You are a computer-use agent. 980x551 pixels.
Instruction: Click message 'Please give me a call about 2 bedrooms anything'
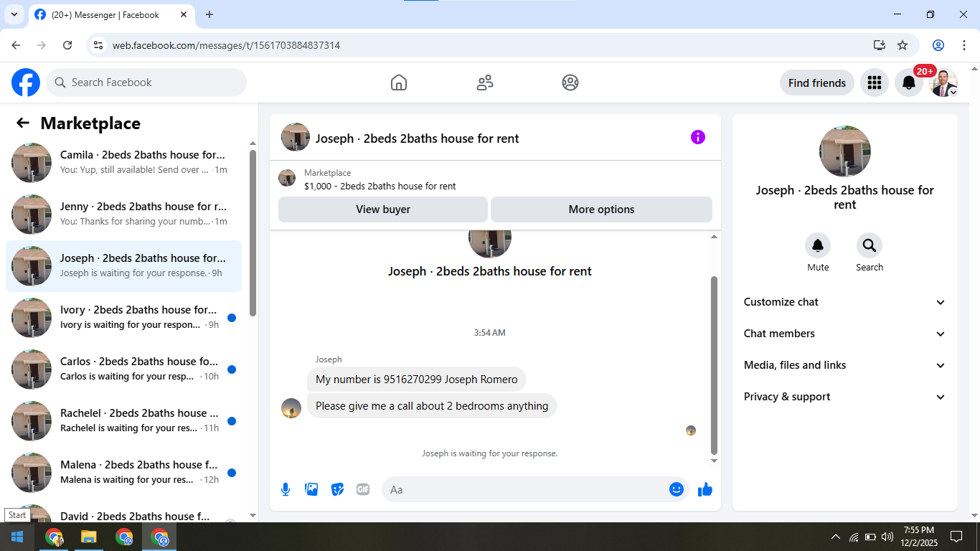[x=432, y=406]
